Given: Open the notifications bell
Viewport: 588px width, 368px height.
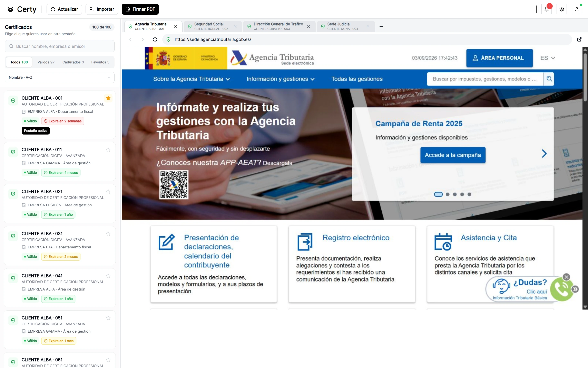Looking at the screenshot, I should (546, 9).
